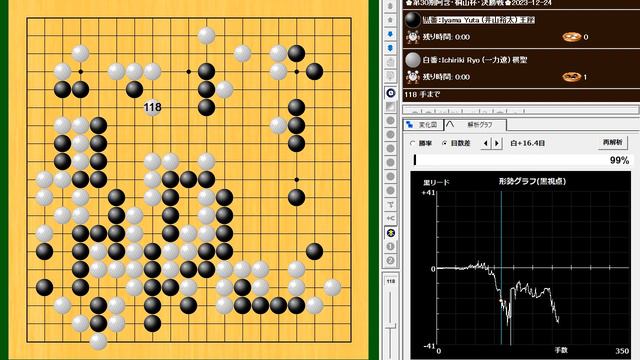The width and height of the screenshot is (640, 360).
Task: Click the blue double down-arrow toolbar icon
Action: pos(390,48)
